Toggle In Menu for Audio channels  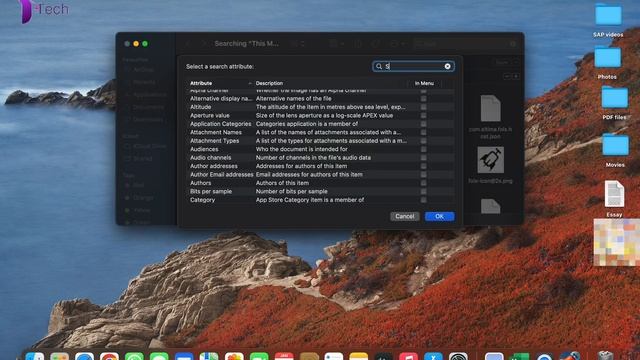click(424, 158)
